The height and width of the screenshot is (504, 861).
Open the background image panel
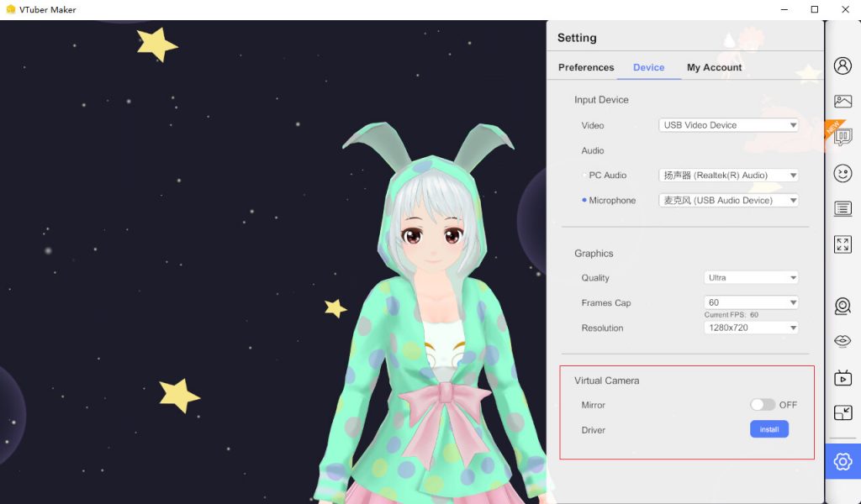tap(843, 100)
